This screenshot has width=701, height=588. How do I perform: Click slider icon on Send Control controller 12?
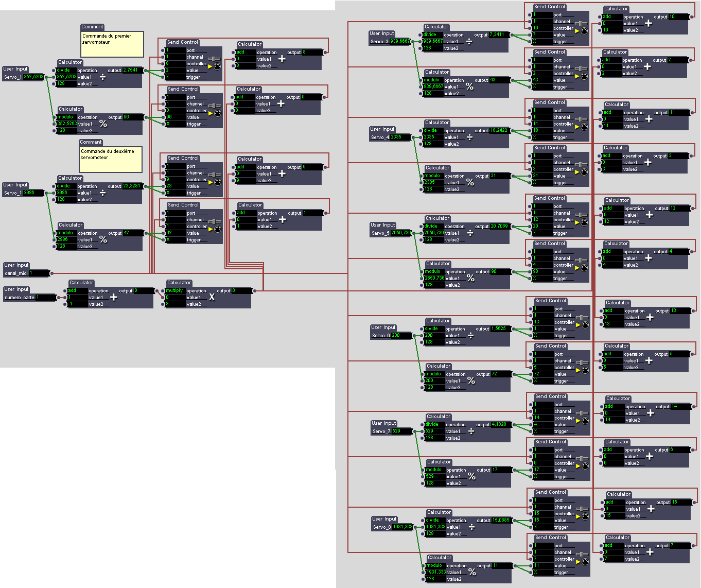point(582,215)
